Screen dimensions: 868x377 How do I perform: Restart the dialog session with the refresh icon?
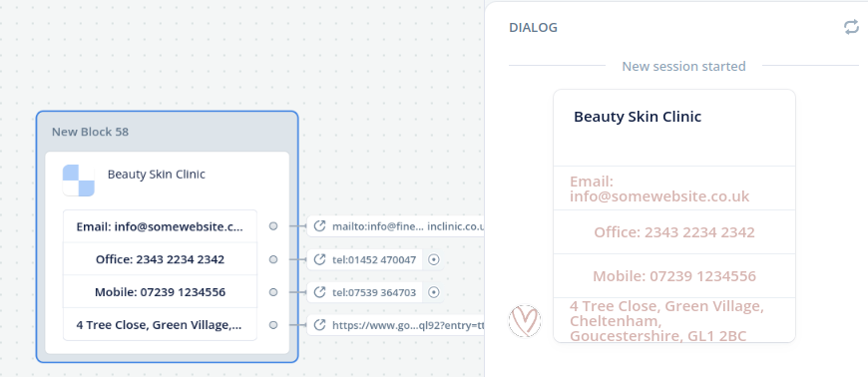[851, 27]
